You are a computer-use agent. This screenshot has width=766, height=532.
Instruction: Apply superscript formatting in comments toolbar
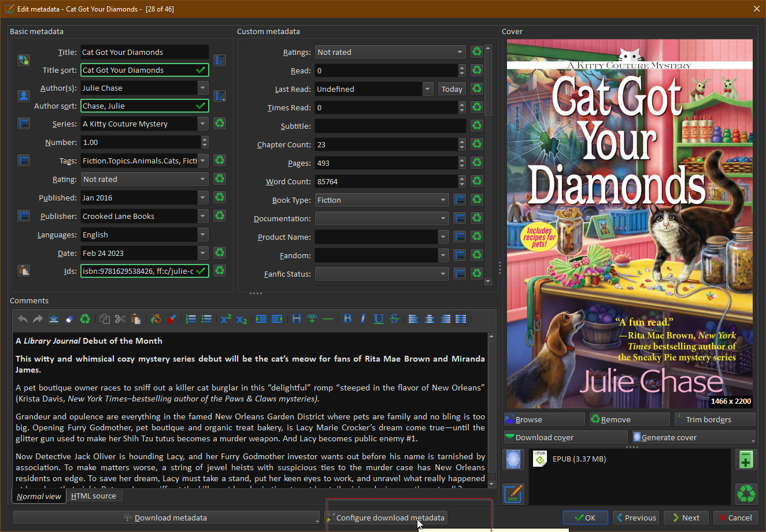(x=226, y=319)
